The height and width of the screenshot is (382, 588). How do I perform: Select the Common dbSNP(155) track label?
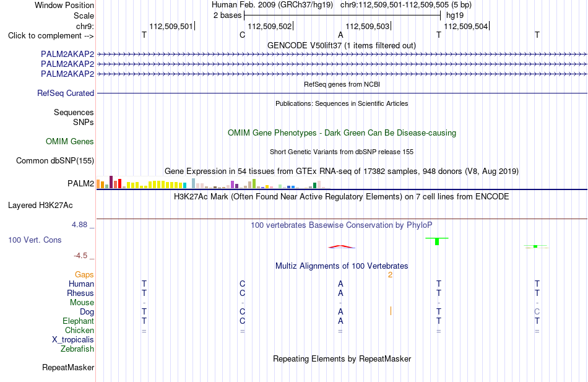[x=55, y=160]
